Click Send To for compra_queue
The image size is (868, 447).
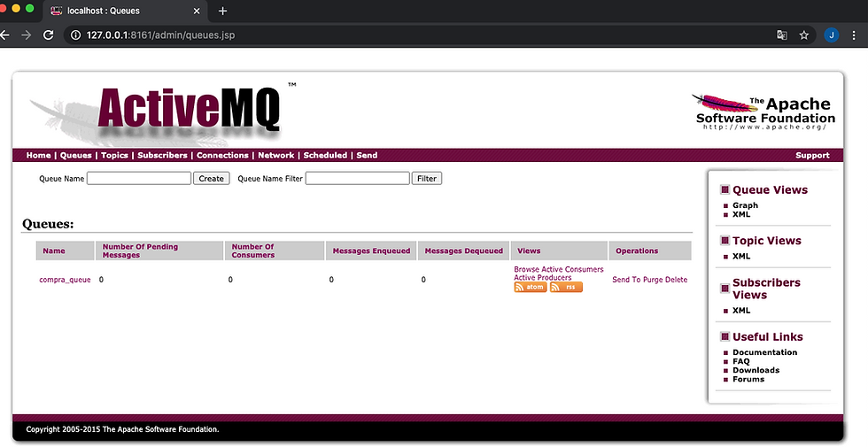tap(626, 280)
